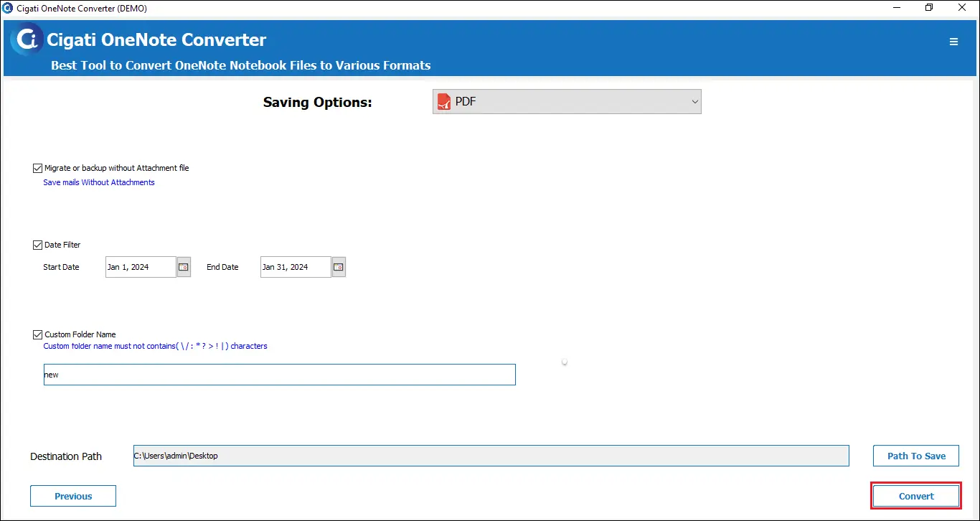Click the PDF format icon
Screen dimensions: 980x521
pos(445,102)
